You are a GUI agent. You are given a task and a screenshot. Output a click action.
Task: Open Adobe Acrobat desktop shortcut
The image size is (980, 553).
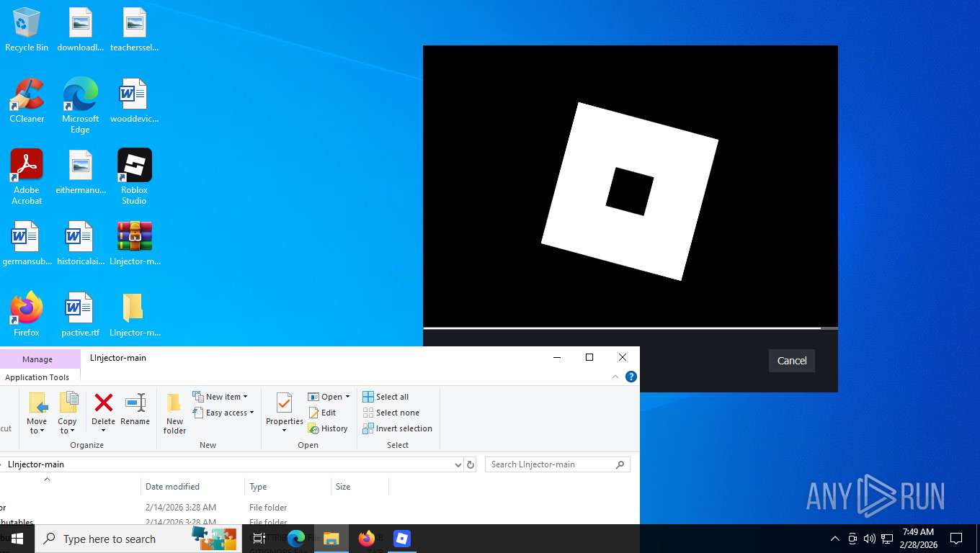click(x=27, y=177)
